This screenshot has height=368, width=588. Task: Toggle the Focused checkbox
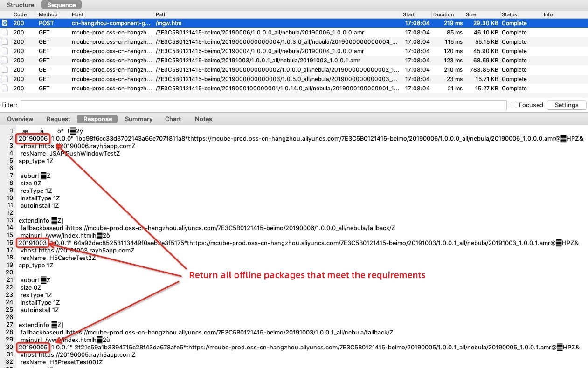514,105
